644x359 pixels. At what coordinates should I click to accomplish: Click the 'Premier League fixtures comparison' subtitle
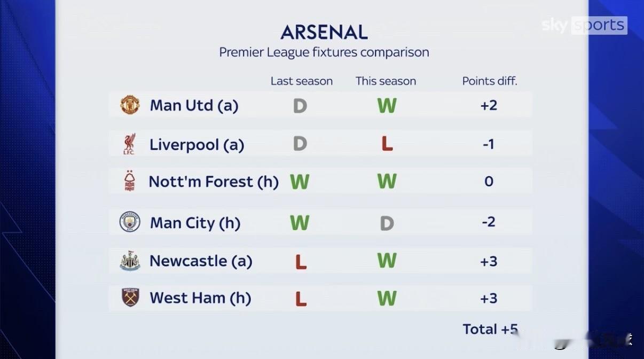(324, 52)
